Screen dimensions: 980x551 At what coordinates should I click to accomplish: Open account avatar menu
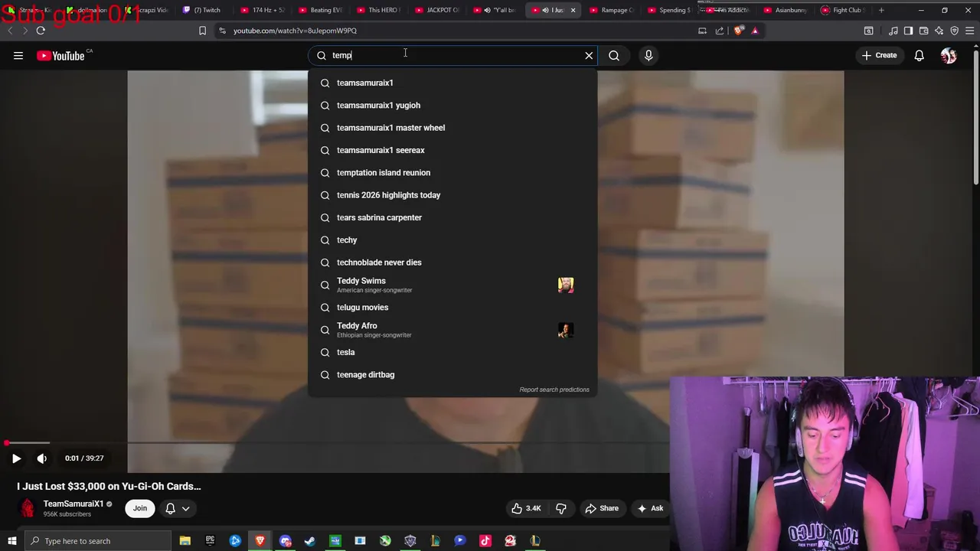[x=949, y=55]
